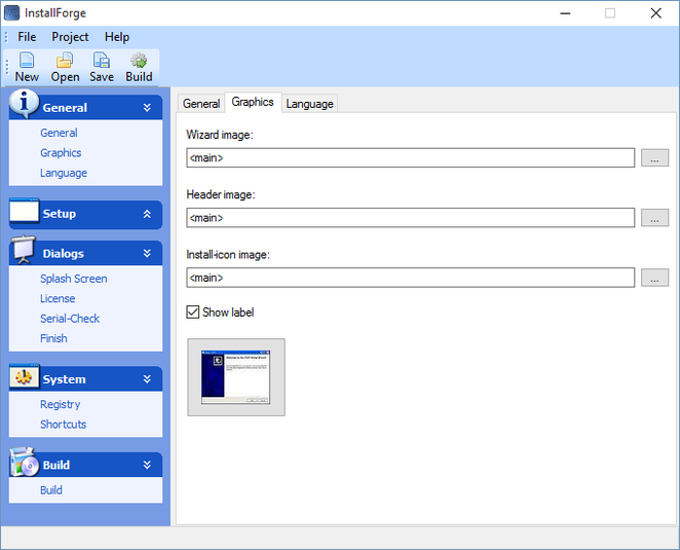Open Finish dialog settings
680x550 pixels.
54,338
